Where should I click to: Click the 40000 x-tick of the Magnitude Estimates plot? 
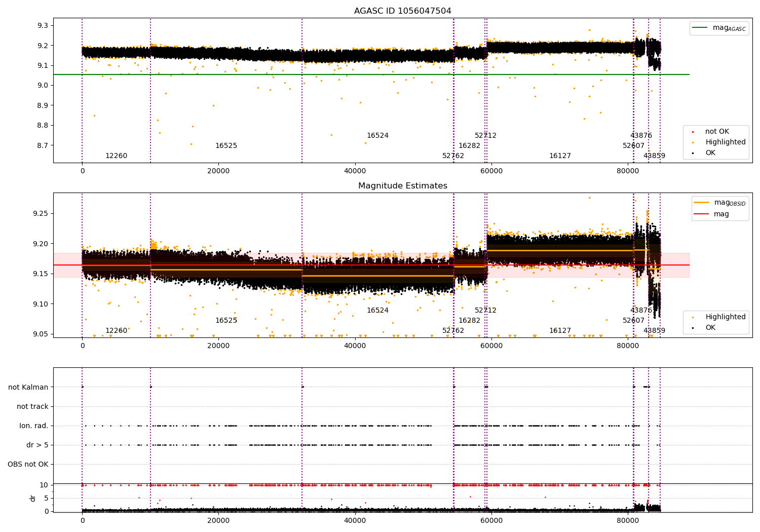tap(355, 346)
